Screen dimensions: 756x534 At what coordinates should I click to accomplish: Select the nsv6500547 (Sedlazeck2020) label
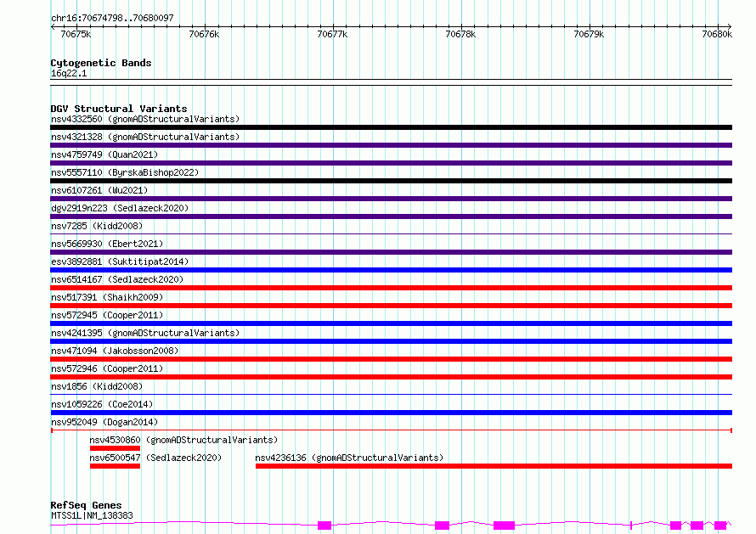tap(155, 458)
